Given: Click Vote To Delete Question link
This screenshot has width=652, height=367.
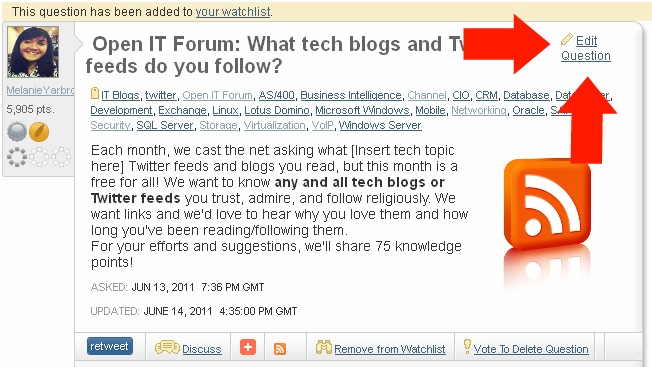Looking at the screenshot, I should pyautogui.click(x=531, y=349).
